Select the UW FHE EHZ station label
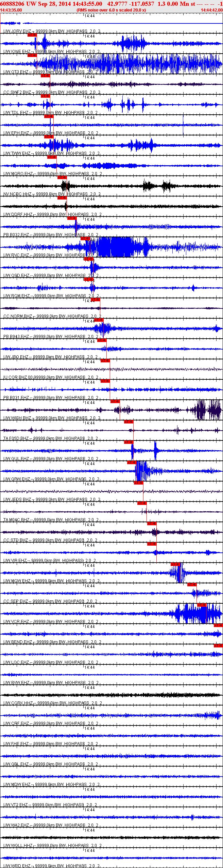The height and width of the screenshot is (868, 223). [51, 744]
